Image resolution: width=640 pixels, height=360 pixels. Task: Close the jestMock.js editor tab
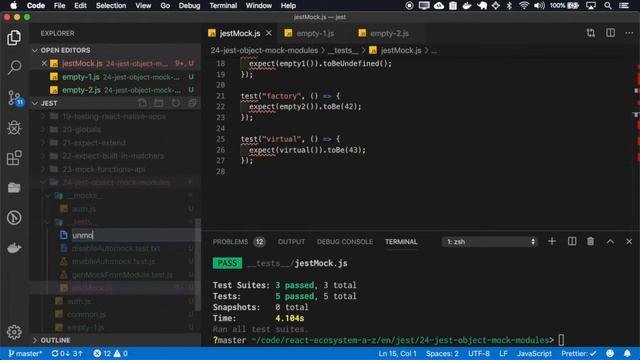tap(269, 33)
